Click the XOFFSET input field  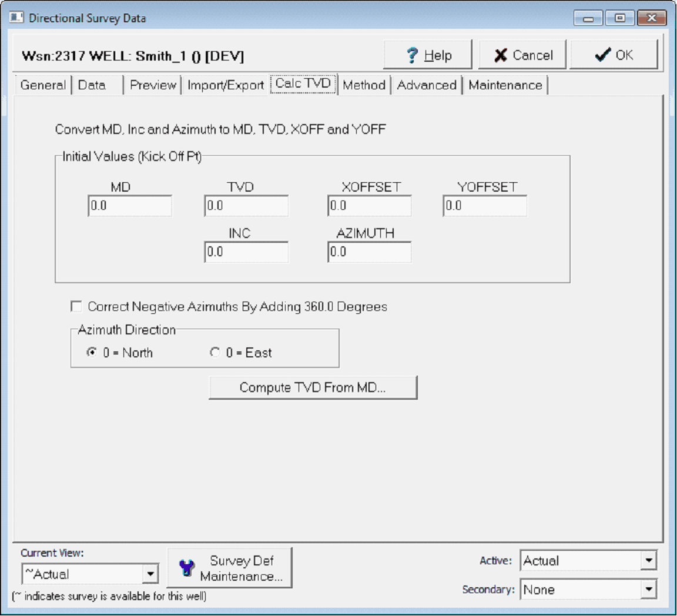pyautogui.click(x=369, y=206)
